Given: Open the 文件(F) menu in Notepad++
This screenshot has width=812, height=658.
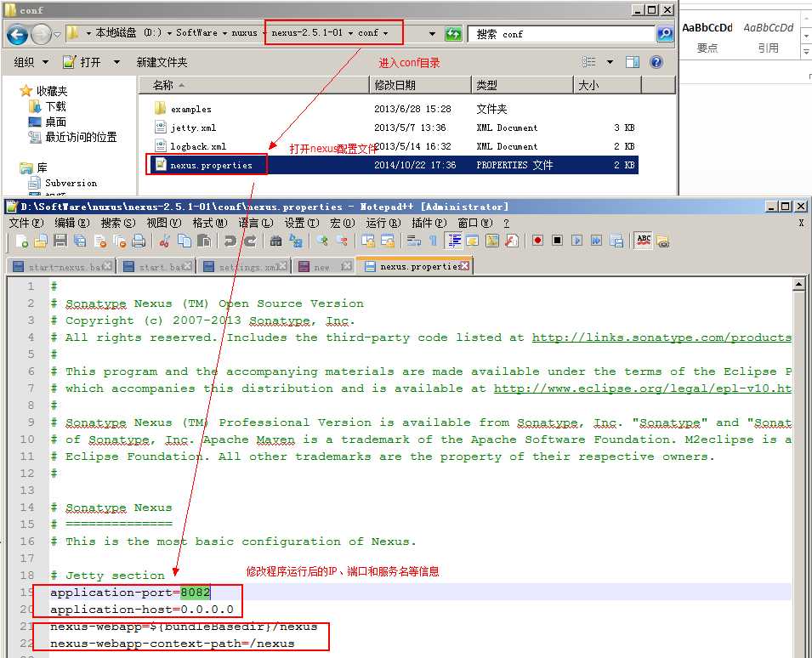Looking at the screenshot, I should (26, 223).
